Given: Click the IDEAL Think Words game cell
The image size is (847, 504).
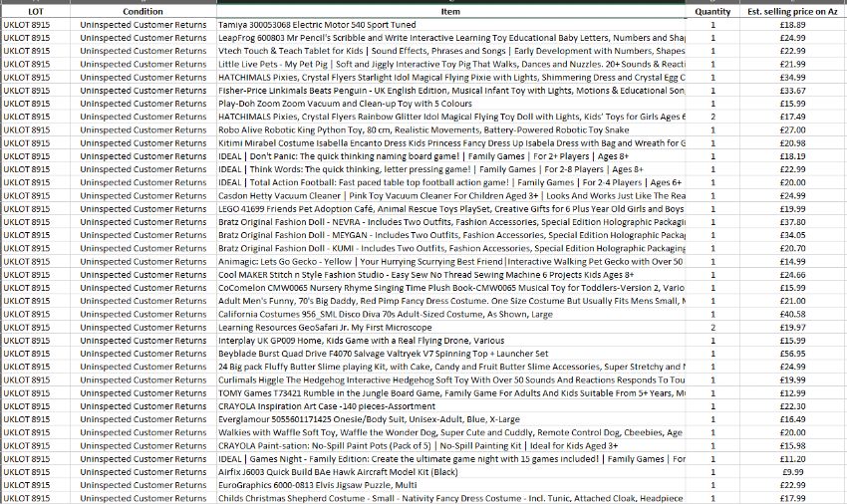Looking at the screenshot, I should pyautogui.click(x=451, y=169).
